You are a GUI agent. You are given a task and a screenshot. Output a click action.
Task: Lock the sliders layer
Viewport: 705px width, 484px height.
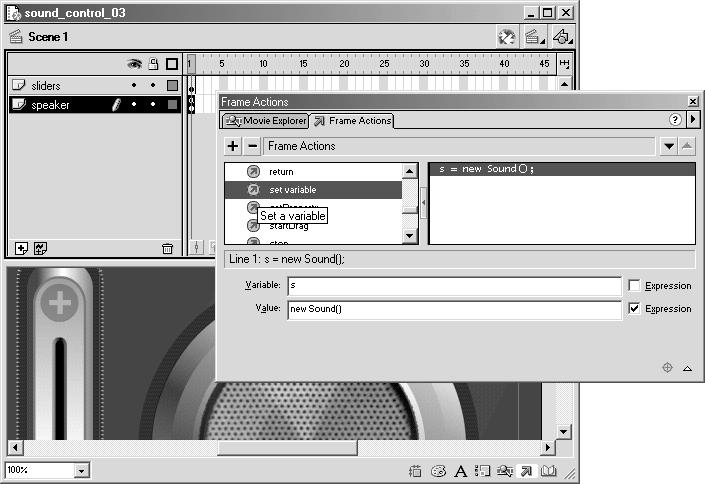point(153,85)
